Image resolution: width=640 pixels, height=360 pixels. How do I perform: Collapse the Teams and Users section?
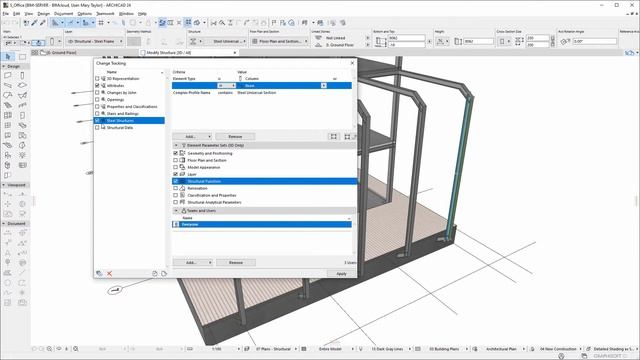[x=176, y=211]
